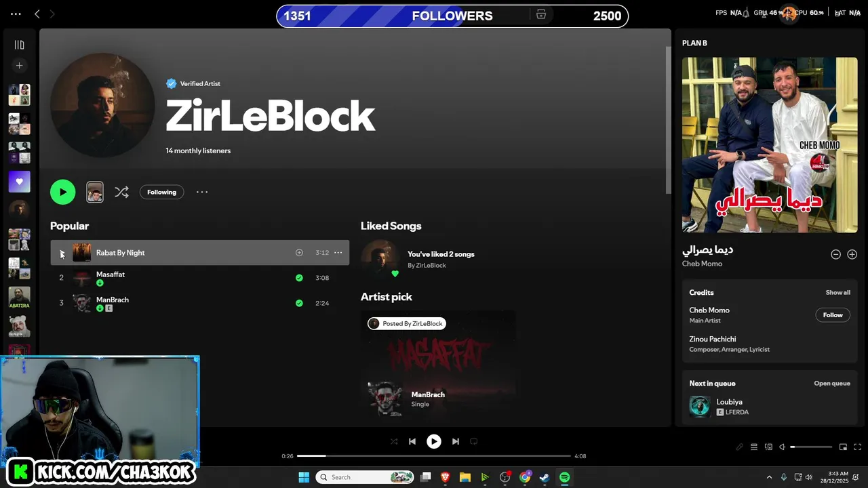This screenshot has height=488, width=868.
Task: Select the ManBrach track row
Action: click(x=199, y=303)
